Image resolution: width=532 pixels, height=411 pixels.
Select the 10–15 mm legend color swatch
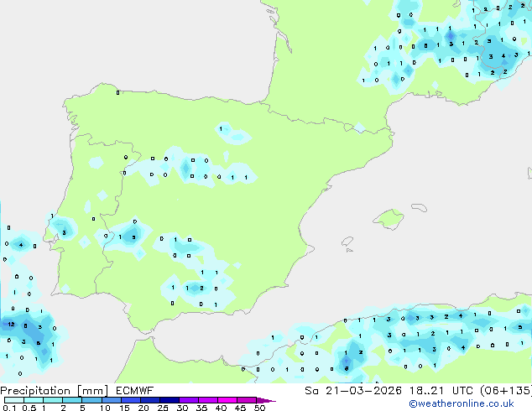[111, 400]
